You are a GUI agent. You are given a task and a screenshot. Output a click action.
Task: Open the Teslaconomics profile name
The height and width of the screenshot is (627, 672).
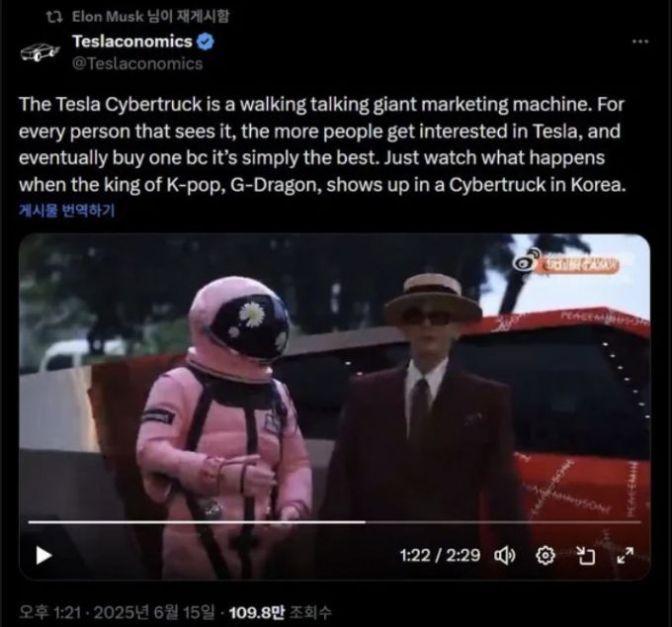[132, 42]
